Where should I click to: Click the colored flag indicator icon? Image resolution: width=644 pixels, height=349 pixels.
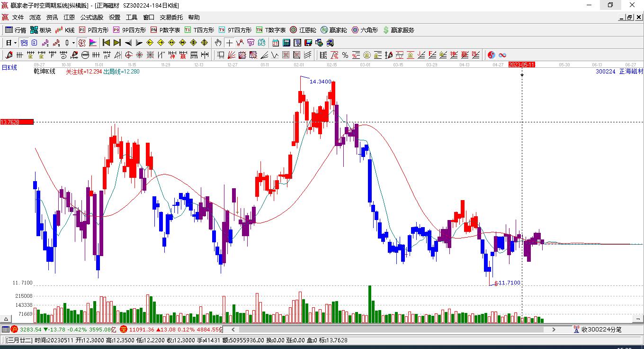[x=93, y=43]
